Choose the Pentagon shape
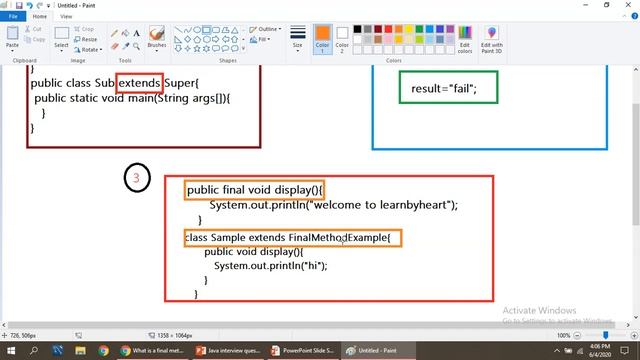This screenshot has width=640, height=360. point(197,40)
